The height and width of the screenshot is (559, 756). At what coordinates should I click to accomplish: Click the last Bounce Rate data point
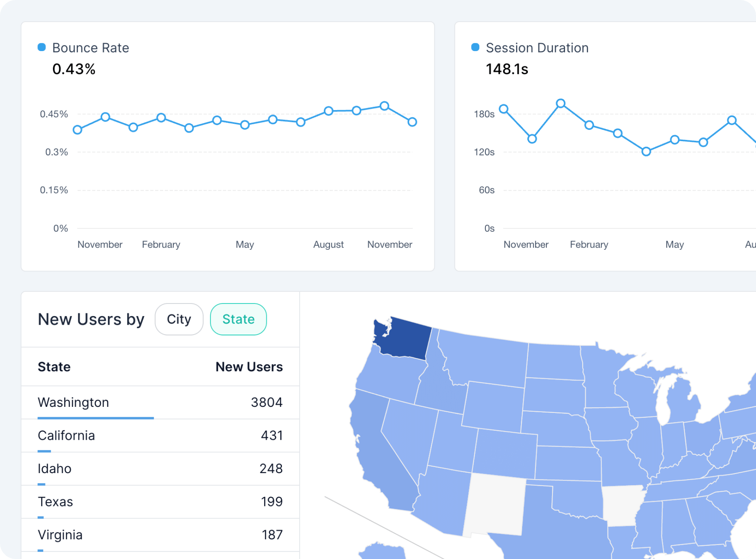pyautogui.click(x=412, y=122)
